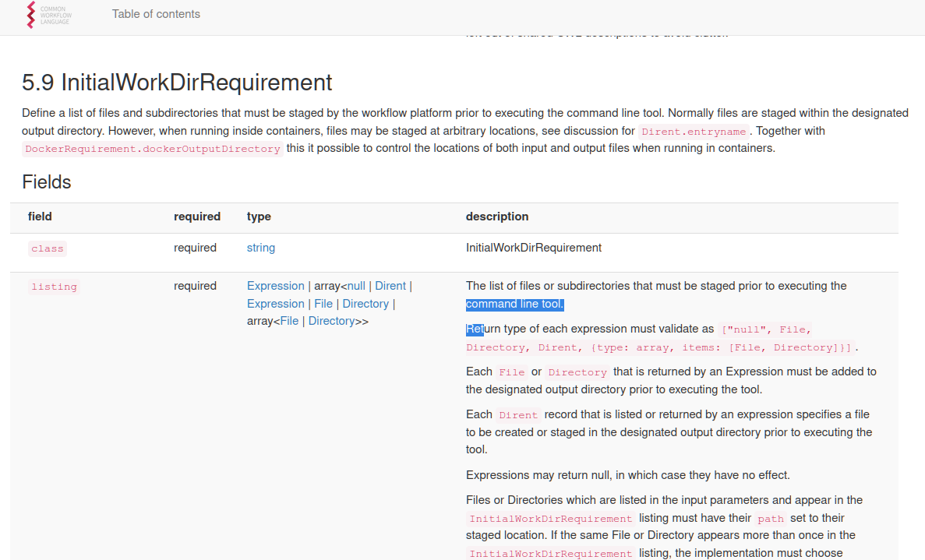Screen dimensions: 925x560
Task: Click the Fields heading
Action: click(x=47, y=182)
